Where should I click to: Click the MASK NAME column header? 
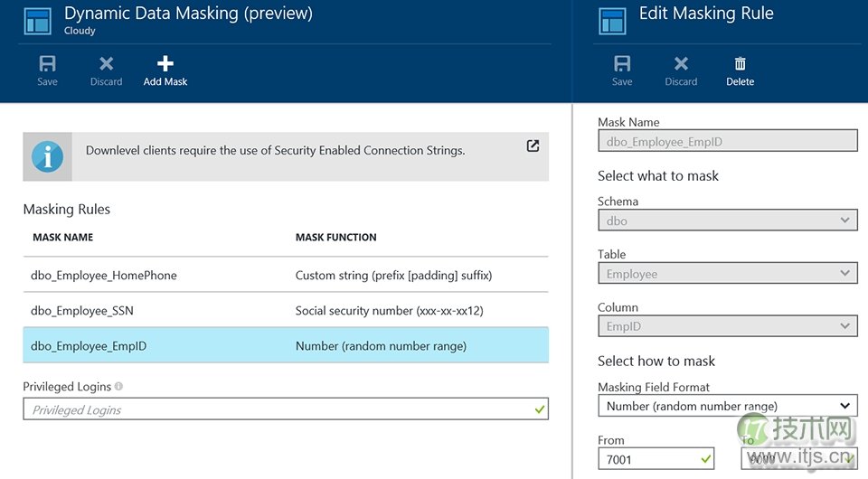(63, 238)
